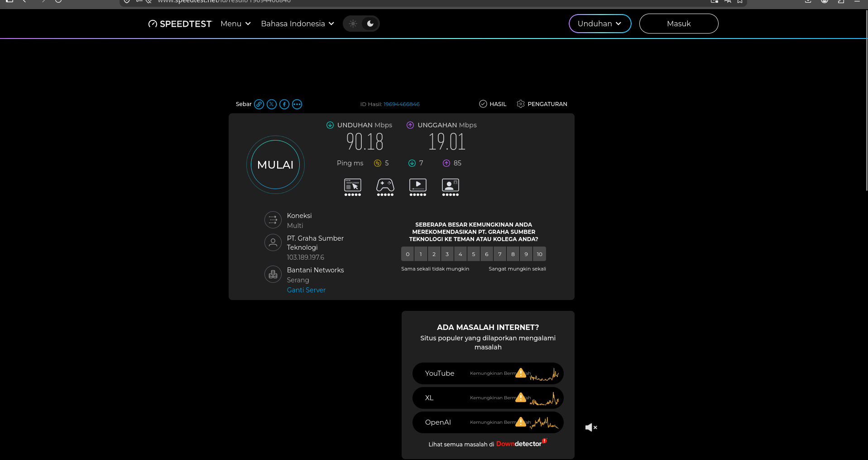Click the Speedtest logo

(x=180, y=24)
